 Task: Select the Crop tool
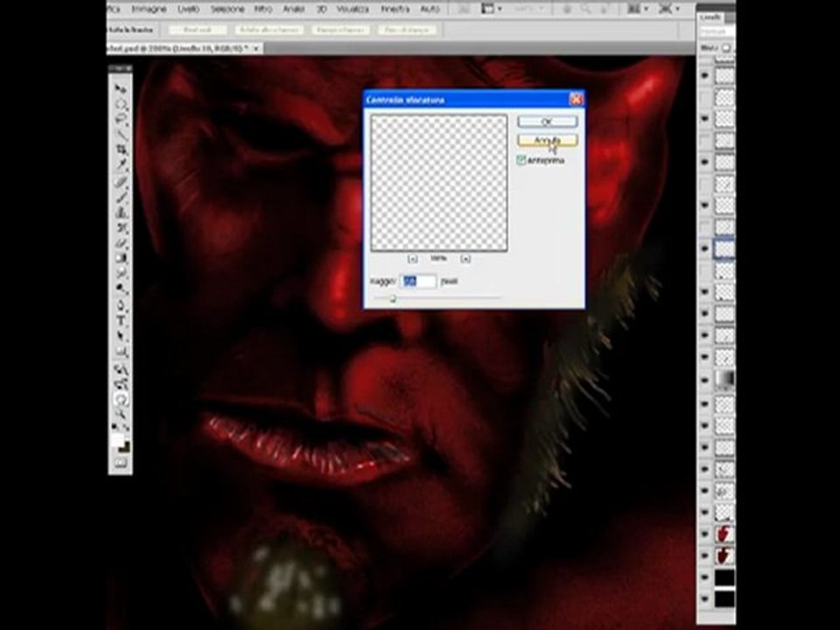click(121, 149)
